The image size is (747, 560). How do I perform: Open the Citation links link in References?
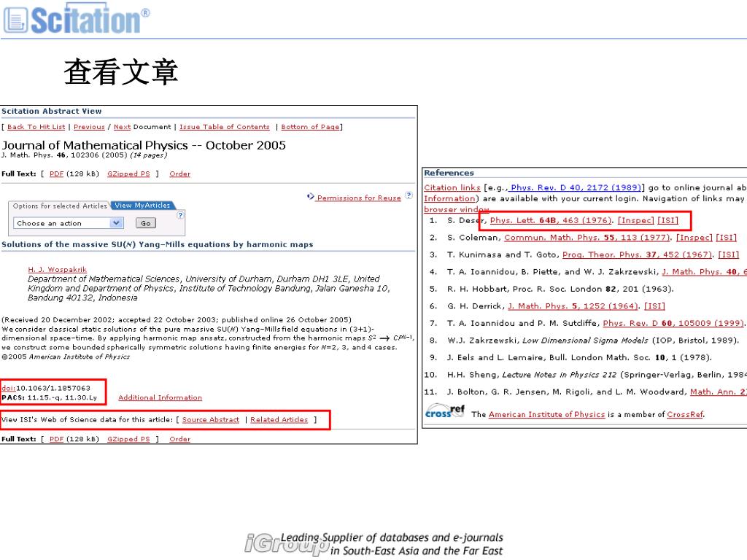point(452,187)
